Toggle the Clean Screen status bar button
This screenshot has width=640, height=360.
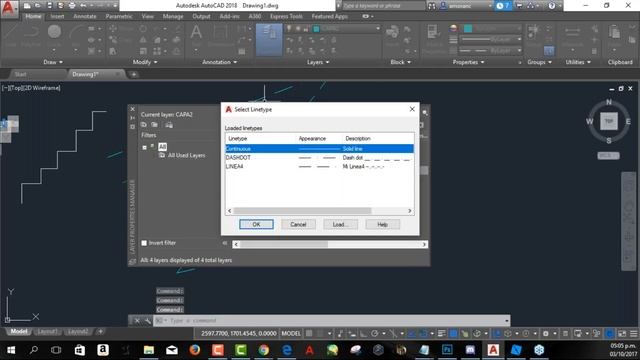click(x=622, y=333)
